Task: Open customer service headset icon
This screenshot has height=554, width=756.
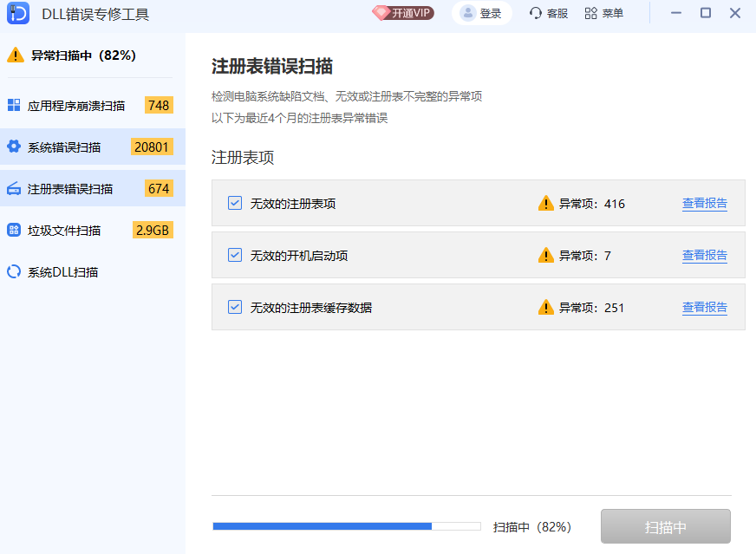Action: click(x=536, y=13)
